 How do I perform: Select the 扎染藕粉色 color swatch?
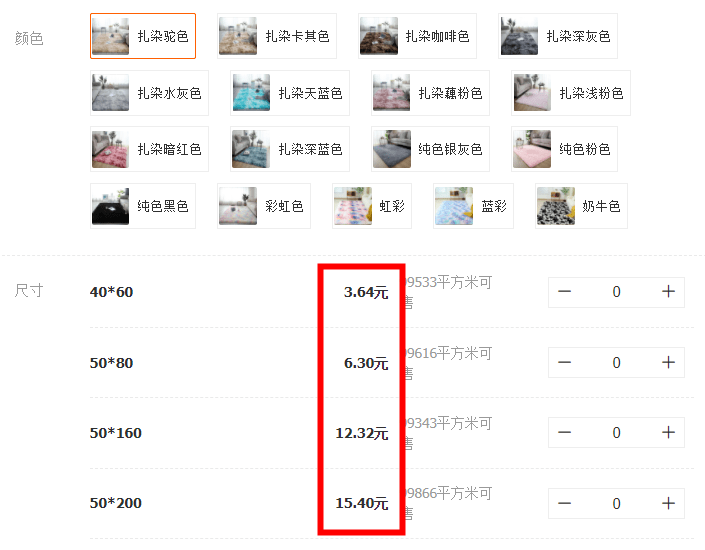tap(430, 93)
